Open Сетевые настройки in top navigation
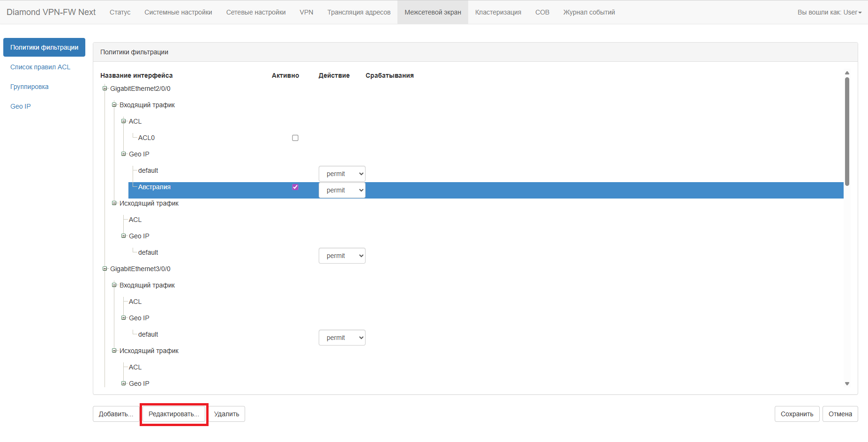 click(x=255, y=12)
